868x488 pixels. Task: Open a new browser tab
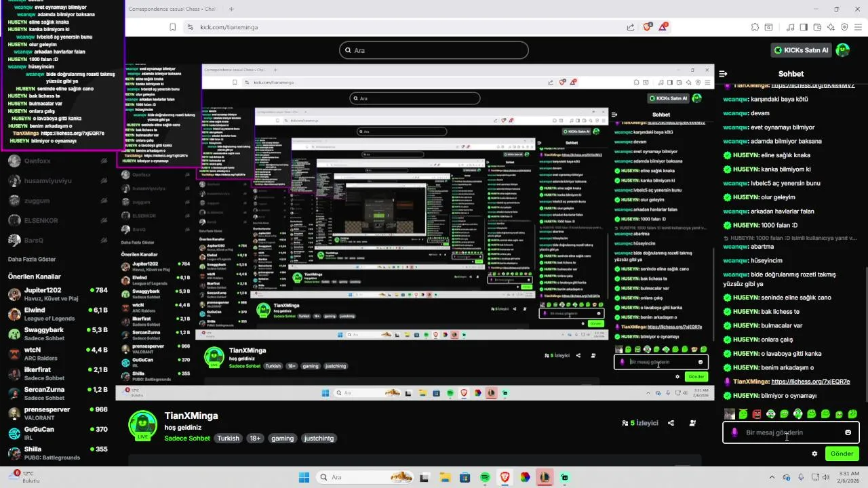(231, 9)
